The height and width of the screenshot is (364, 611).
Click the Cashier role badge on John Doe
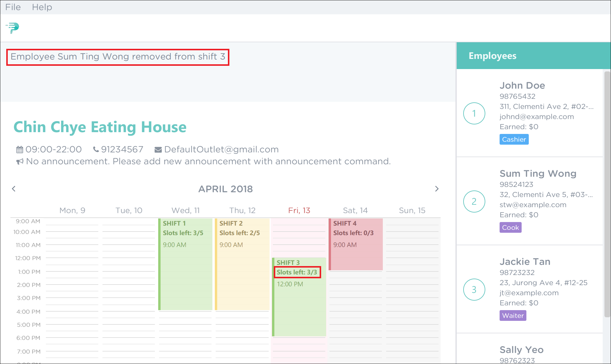click(514, 140)
